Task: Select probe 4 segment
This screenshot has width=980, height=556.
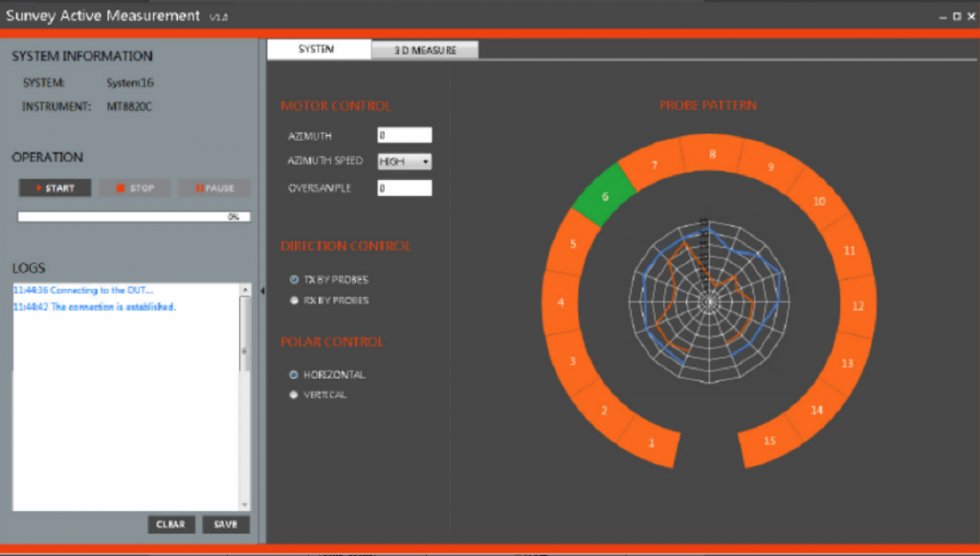Action: tap(561, 302)
